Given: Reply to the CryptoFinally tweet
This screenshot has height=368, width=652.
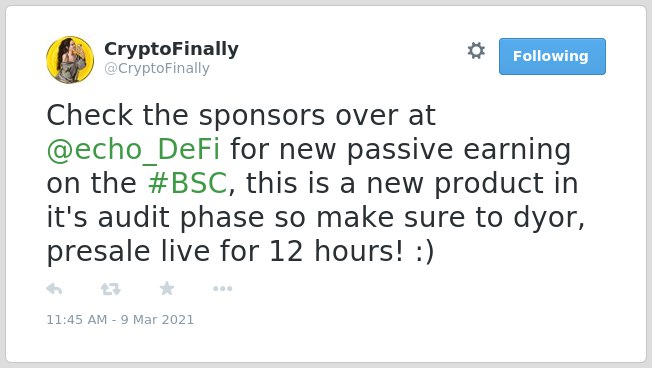Looking at the screenshot, I should 54,289.
